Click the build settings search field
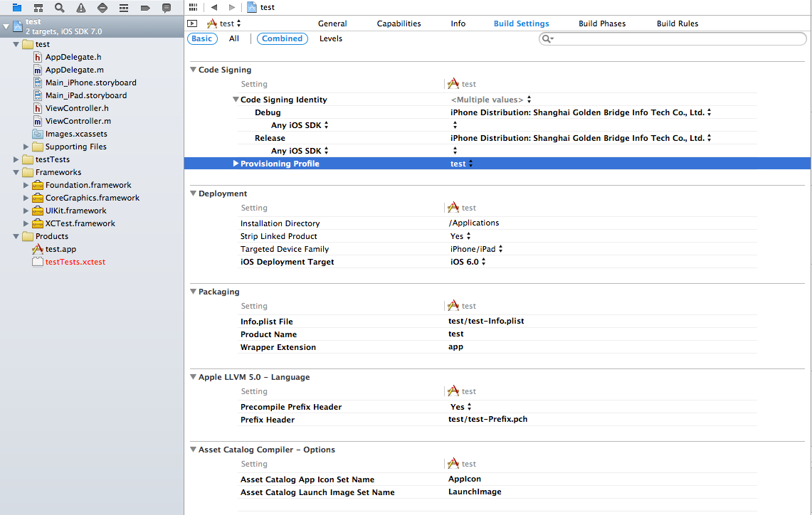Screen dimensions: 812x515 tap(676, 39)
